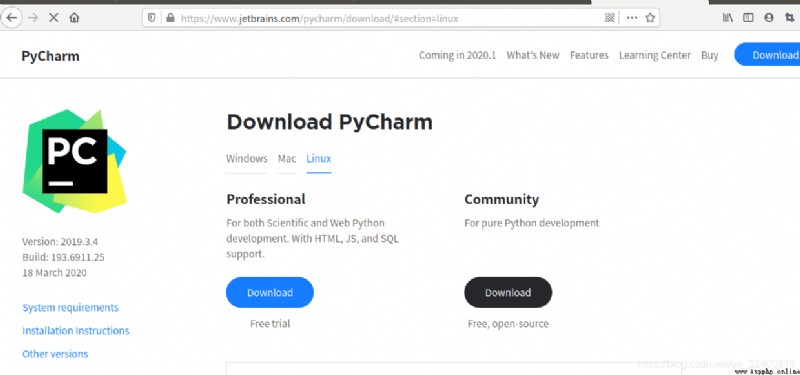Select the Windows platform tab
This screenshot has height=375, width=800.
click(x=247, y=159)
